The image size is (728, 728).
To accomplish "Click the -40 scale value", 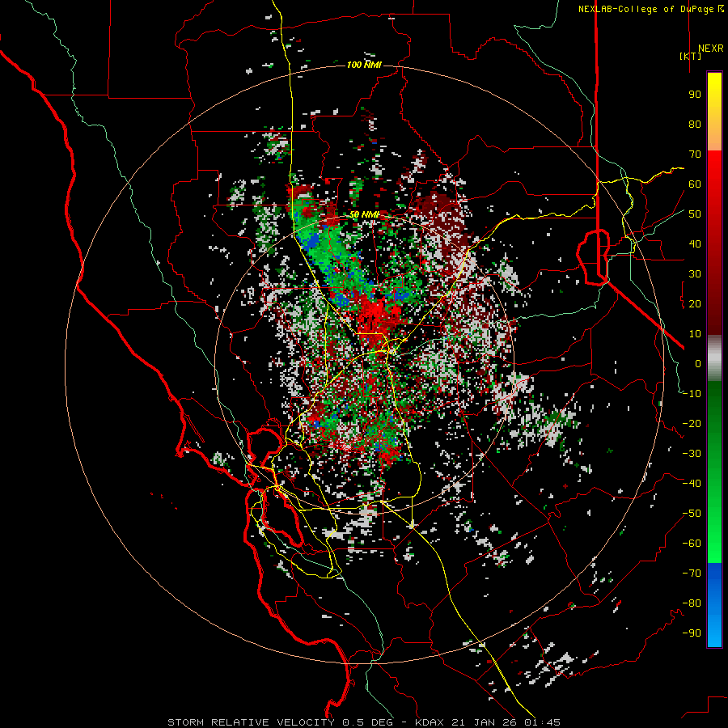I will click(692, 484).
